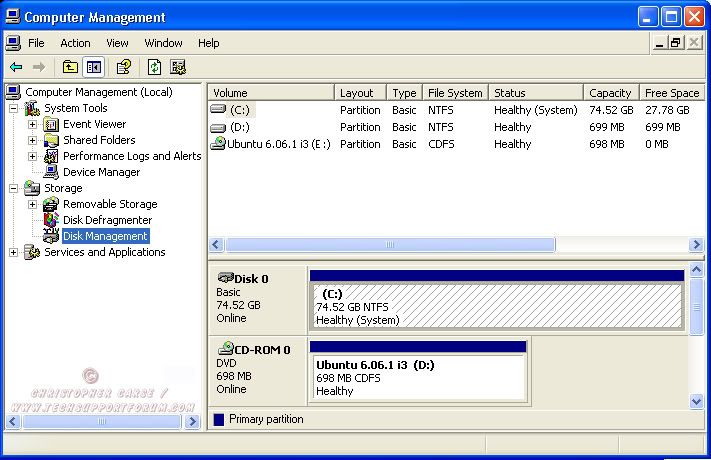Viewport: 711px width, 460px height.
Task: Click the Computer Management (Local) root icon
Action: coord(13,92)
